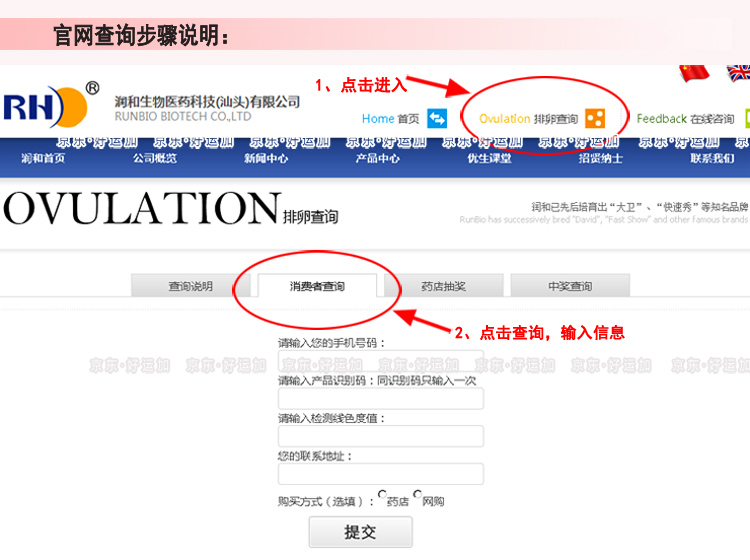750x560 pixels.
Task: Open 招贤纳士 navigation item
Action: 600,158
